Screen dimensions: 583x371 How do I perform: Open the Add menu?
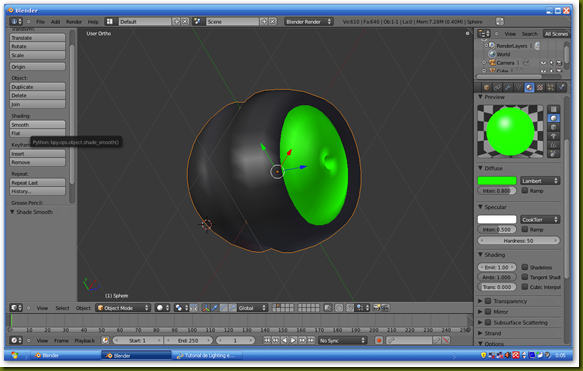(x=55, y=22)
